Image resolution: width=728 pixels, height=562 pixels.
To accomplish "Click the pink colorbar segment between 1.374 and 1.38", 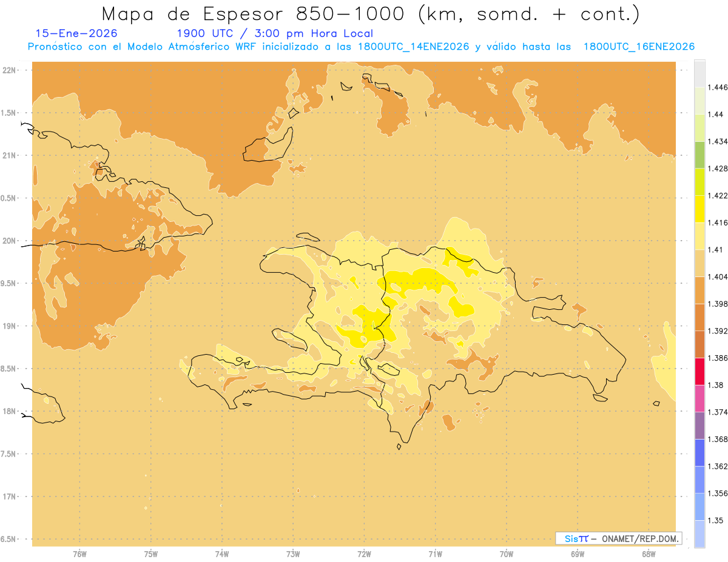I will pos(699,399).
